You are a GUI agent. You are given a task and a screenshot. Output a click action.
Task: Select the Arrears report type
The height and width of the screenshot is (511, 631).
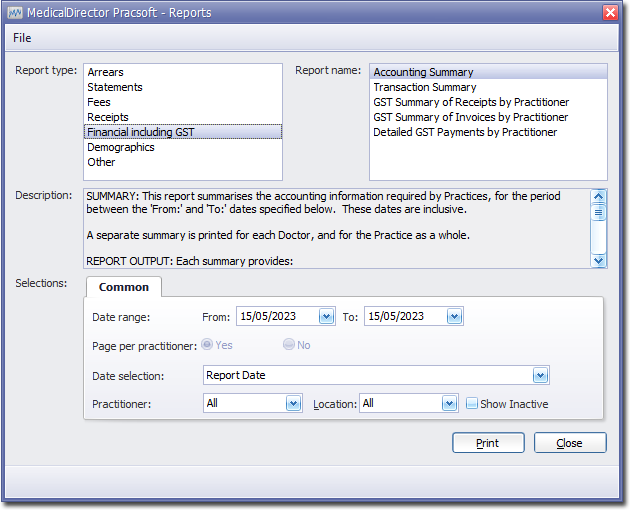click(105, 72)
